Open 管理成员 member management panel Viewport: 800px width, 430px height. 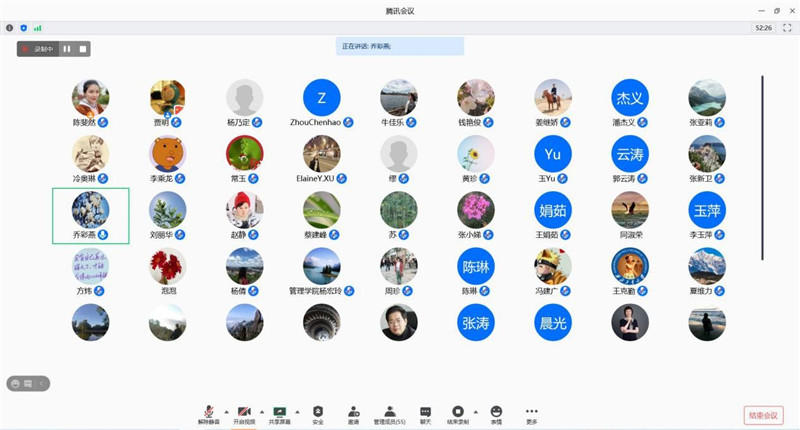(389, 413)
